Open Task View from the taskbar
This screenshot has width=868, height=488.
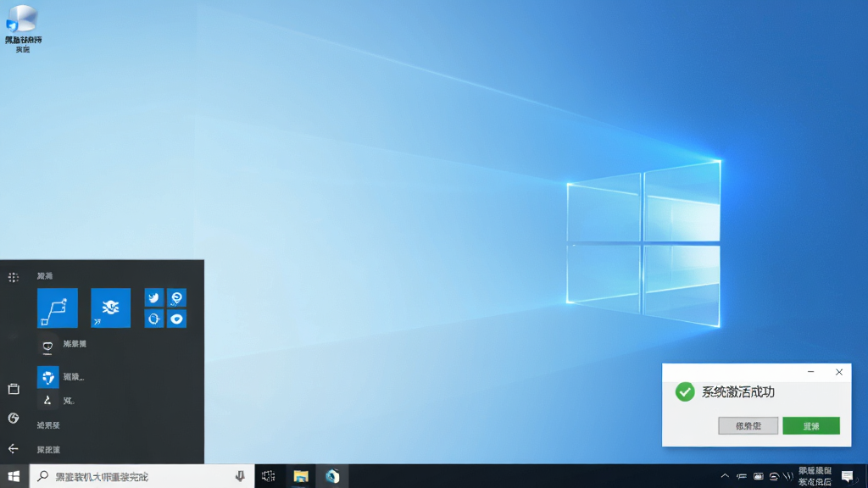click(x=269, y=476)
